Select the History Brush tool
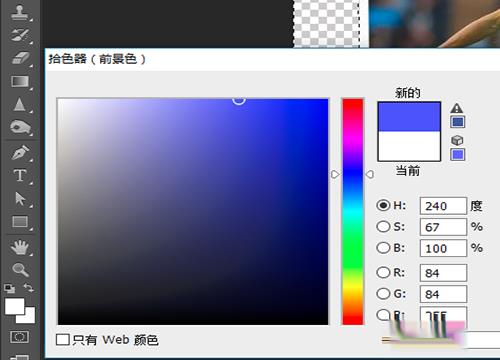The height and width of the screenshot is (360, 500). click(19, 35)
